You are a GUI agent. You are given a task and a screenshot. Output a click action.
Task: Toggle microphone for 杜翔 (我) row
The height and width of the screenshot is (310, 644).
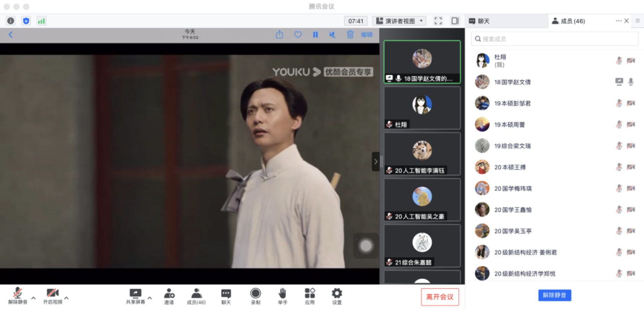619,60
